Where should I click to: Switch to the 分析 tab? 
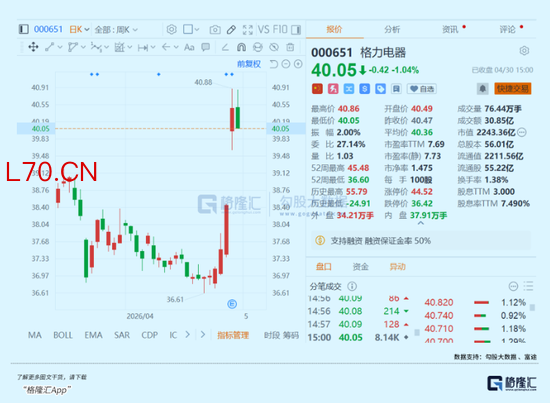(392, 29)
